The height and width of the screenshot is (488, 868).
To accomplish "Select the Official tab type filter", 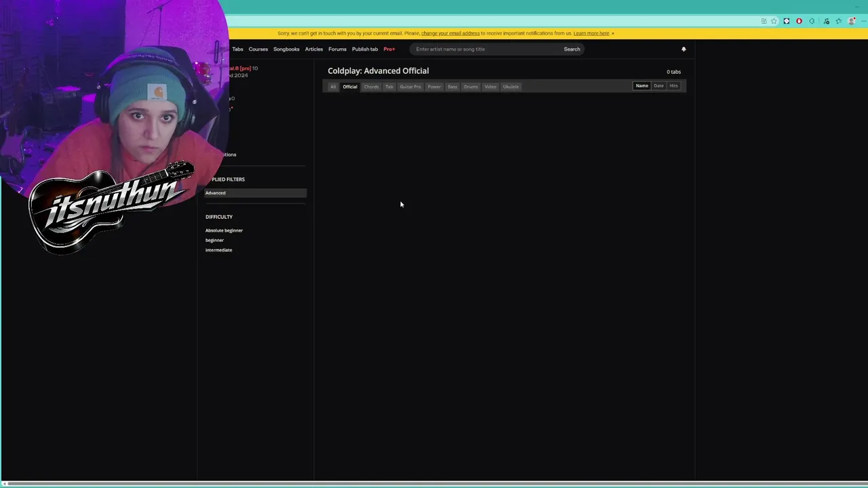I will [350, 87].
